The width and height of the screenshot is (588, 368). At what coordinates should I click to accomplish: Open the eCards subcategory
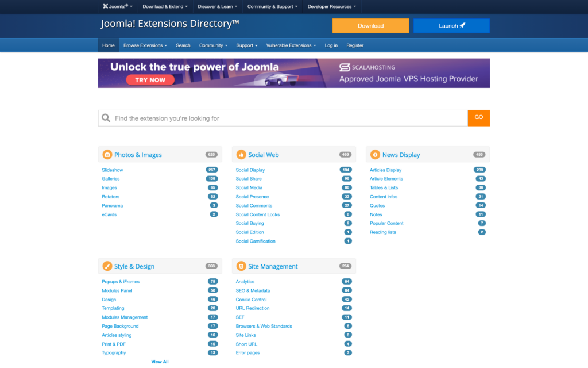click(x=109, y=214)
